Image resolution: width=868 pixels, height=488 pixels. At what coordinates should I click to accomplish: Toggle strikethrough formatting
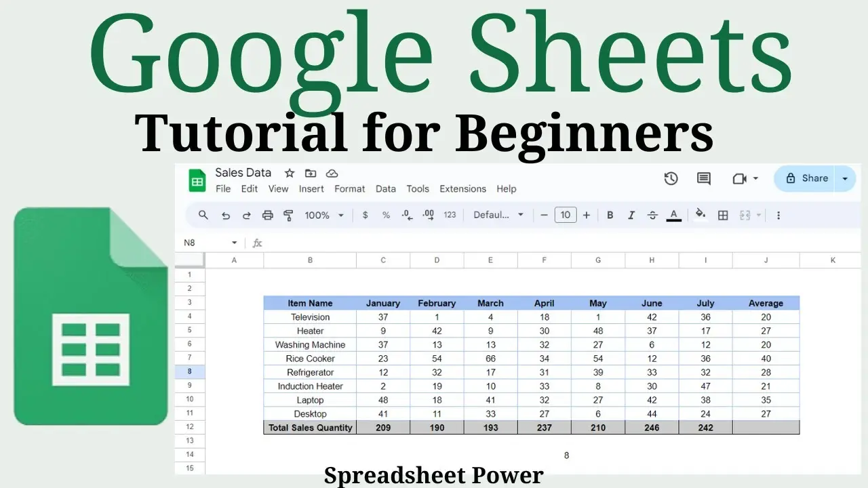point(652,216)
